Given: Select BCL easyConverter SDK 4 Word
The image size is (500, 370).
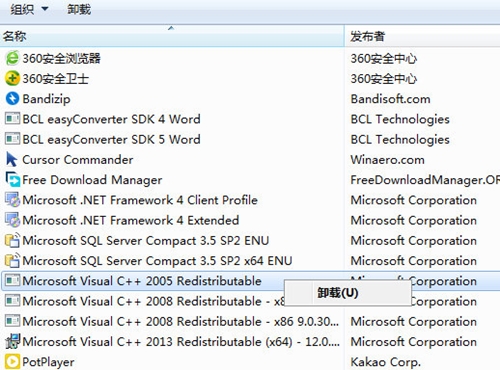Looking at the screenshot, I should tap(111, 119).
